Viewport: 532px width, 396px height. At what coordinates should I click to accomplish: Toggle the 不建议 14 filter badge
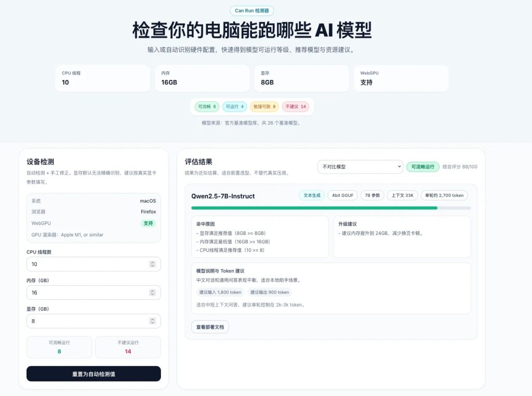296,106
